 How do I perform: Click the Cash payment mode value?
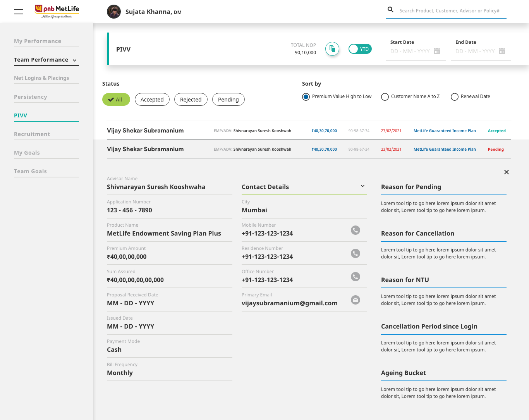(114, 349)
